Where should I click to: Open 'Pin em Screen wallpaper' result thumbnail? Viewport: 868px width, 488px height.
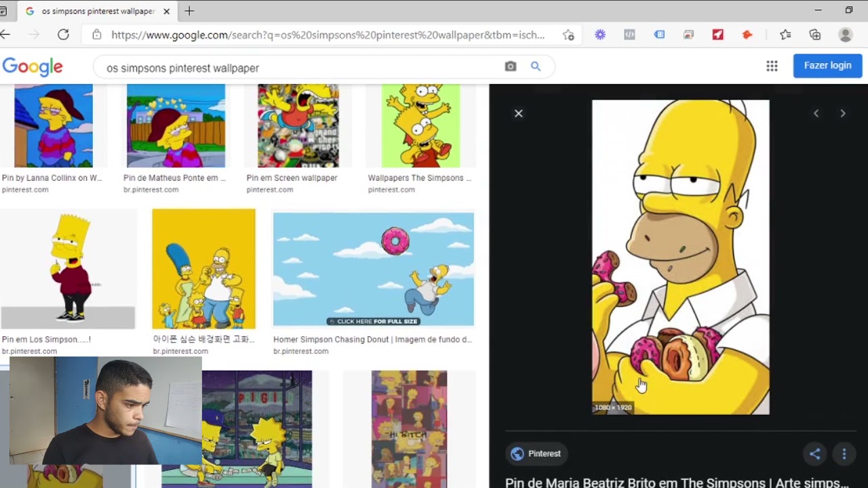[298, 126]
